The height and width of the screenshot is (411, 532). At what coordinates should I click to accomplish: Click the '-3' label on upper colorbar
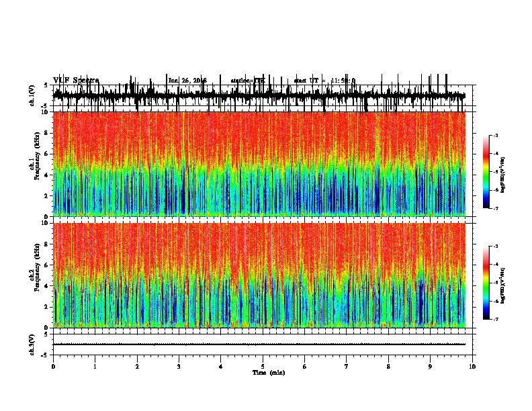(x=495, y=135)
